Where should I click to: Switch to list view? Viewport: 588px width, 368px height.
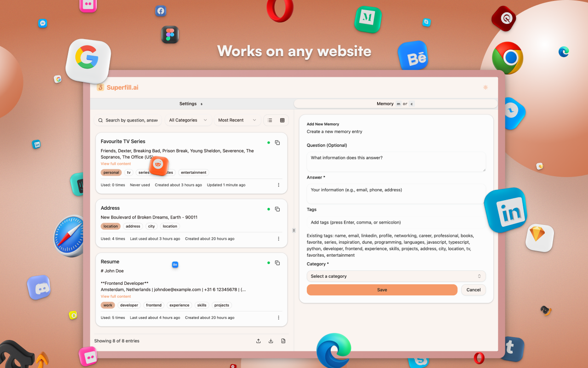[x=270, y=120]
